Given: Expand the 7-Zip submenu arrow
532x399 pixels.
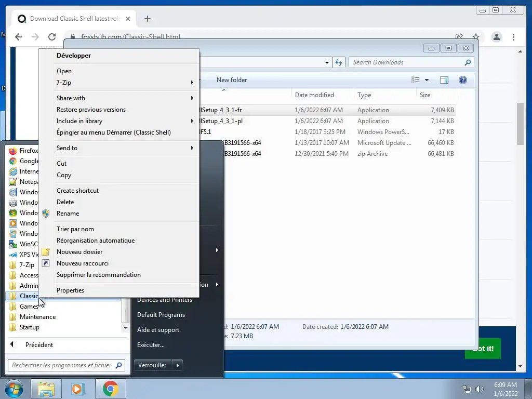Looking at the screenshot, I should tap(192, 83).
